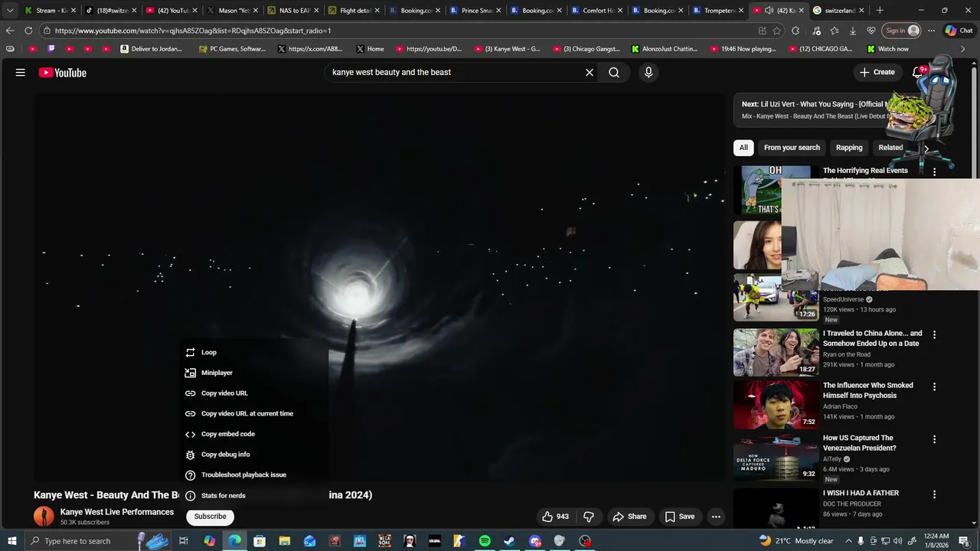
Task: Select Copy video URL menu entry
Action: 254,393
